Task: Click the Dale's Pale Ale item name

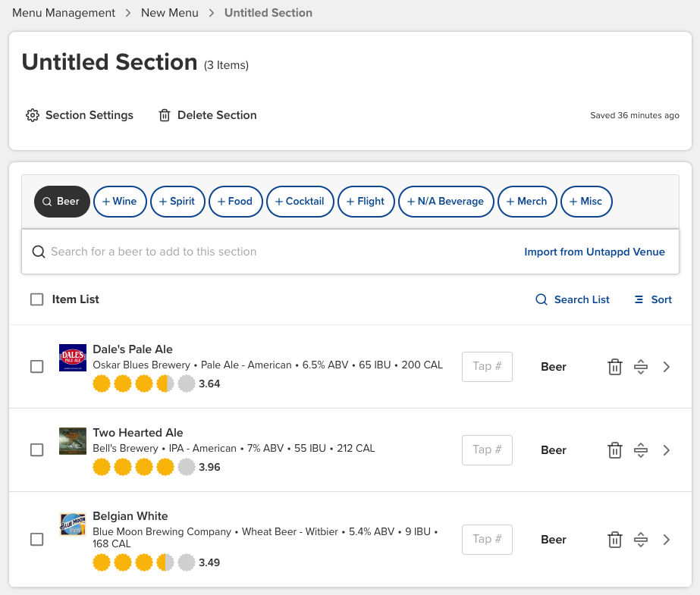Action: (133, 349)
